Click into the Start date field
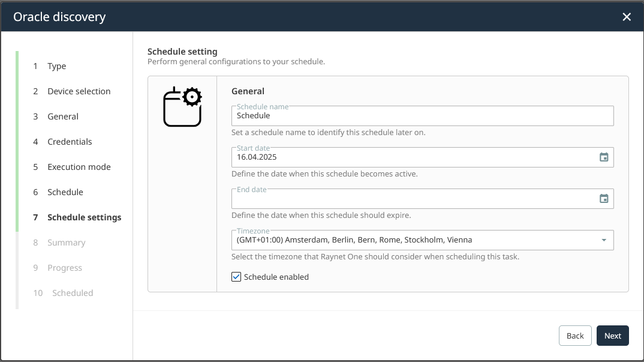Image resolution: width=644 pixels, height=362 pixels. point(414,157)
